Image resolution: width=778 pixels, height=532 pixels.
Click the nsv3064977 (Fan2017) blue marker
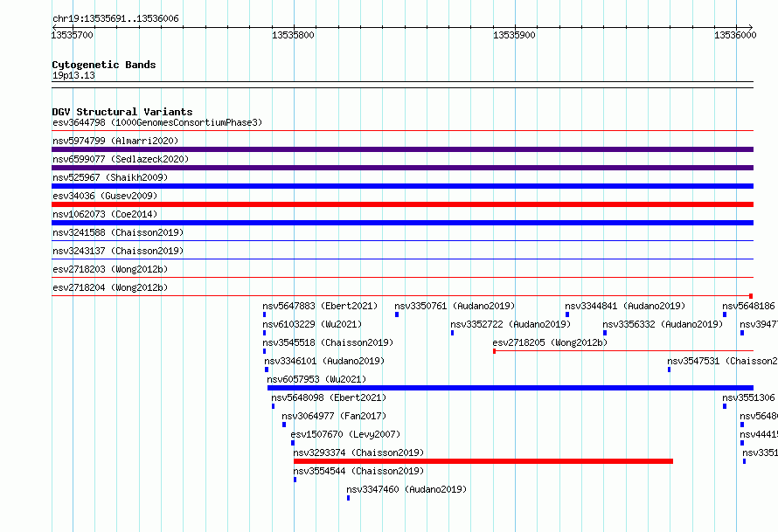coord(284,425)
